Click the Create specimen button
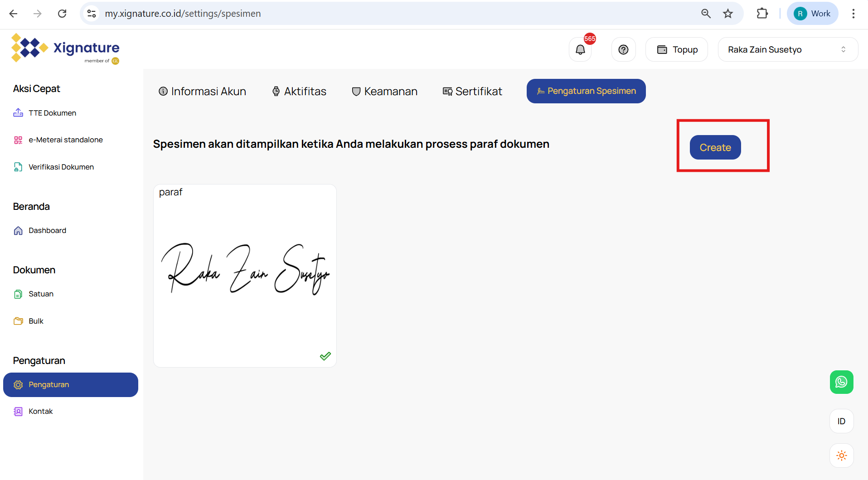Screen dimensions: 868x480 coord(715,147)
